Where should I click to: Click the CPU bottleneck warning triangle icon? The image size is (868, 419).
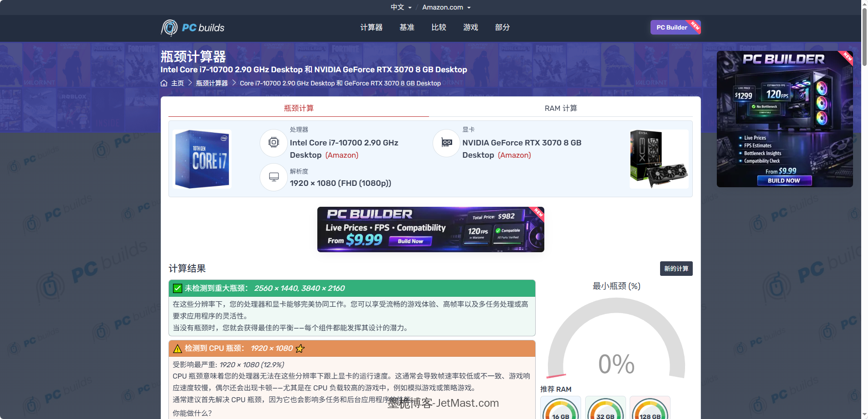tap(178, 349)
